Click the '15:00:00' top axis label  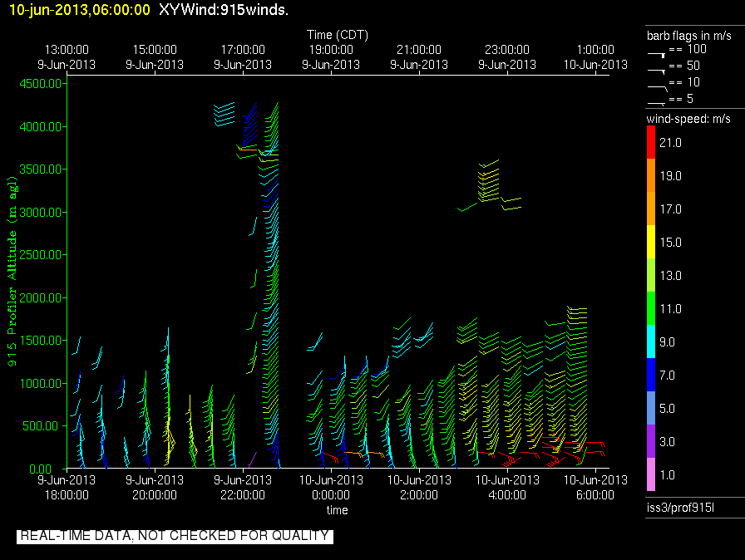click(x=155, y=50)
